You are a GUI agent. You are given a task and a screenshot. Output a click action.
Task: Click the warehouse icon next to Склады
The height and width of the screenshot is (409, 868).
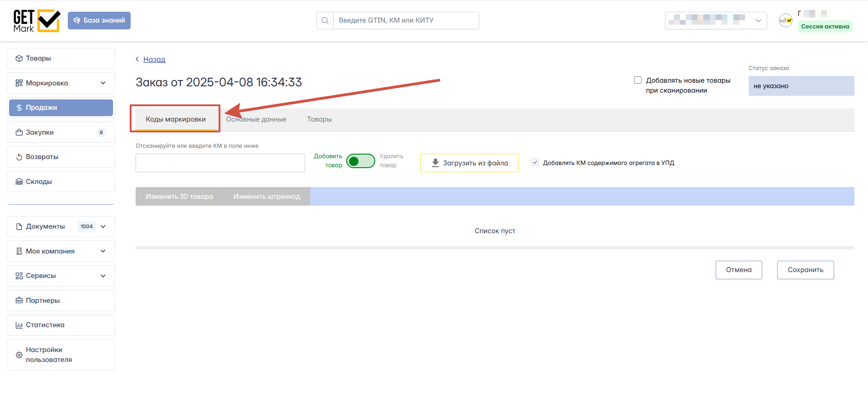coord(19,182)
